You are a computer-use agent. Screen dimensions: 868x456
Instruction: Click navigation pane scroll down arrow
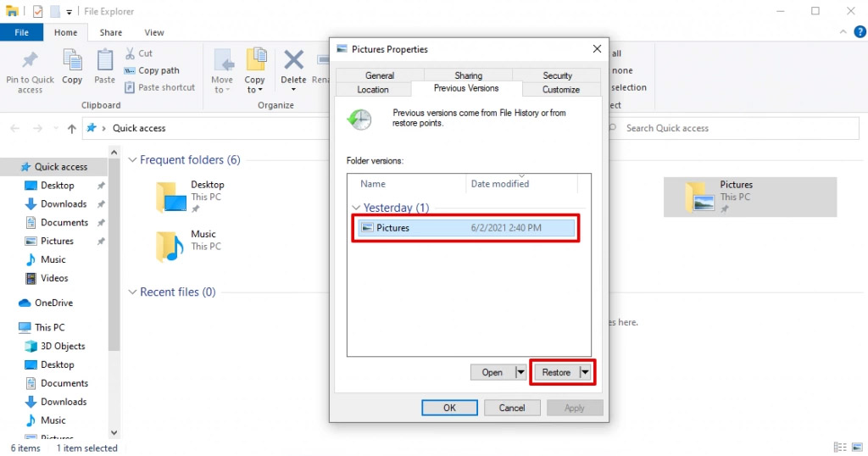pos(114,433)
